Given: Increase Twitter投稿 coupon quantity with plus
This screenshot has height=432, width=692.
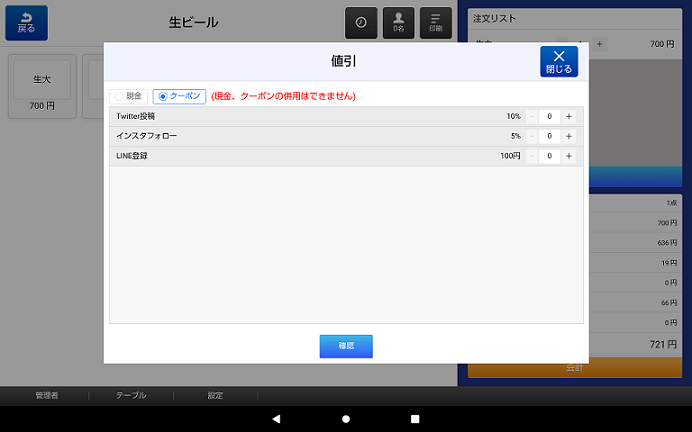Looking at the screenshot, I should (x=569, y=116).
